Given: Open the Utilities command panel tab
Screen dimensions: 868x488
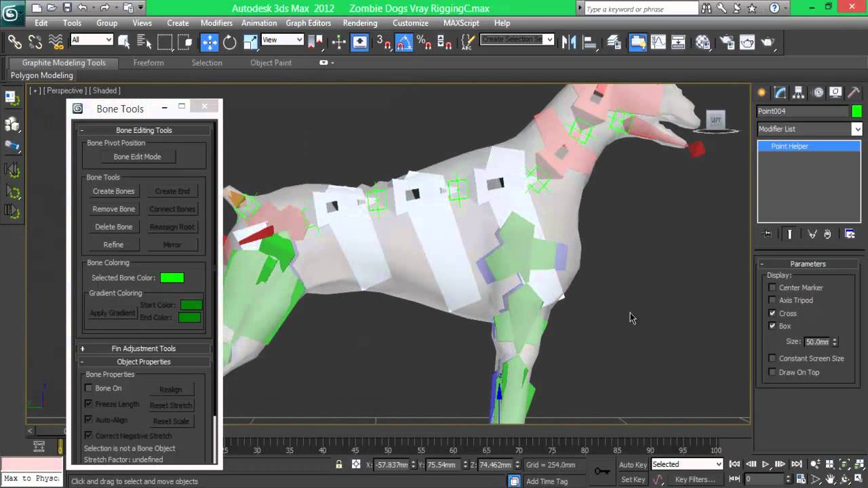Looking at the screenshot, I should pyautogui.click(x=854, y=93).
